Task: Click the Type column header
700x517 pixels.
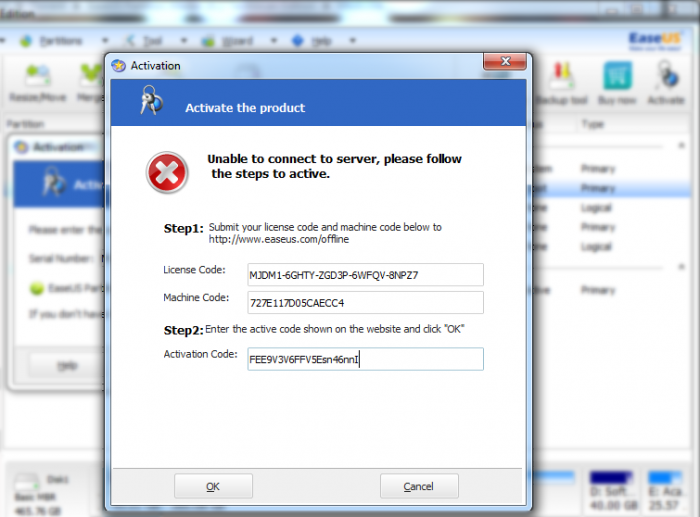Action: [593, 124]
